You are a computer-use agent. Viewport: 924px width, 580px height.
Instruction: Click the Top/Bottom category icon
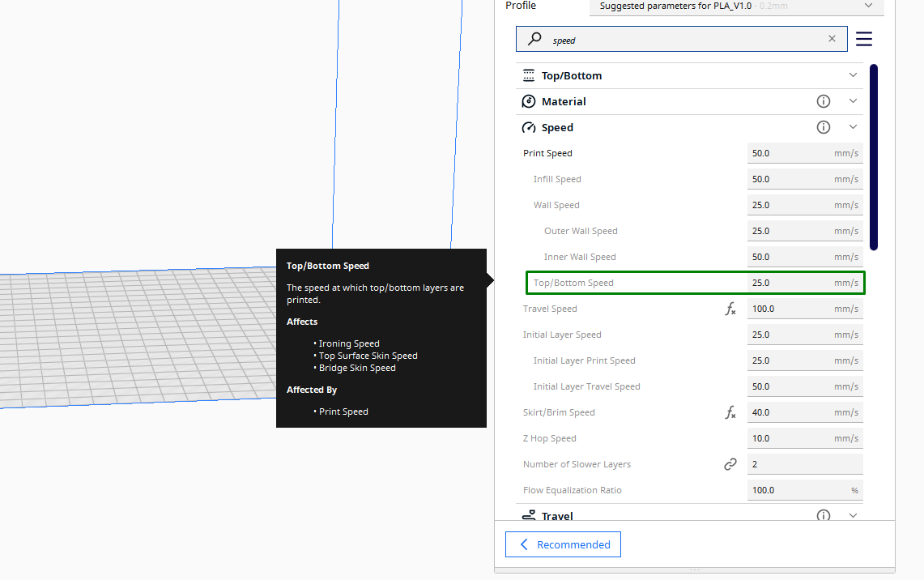click(x=529, y=75)
